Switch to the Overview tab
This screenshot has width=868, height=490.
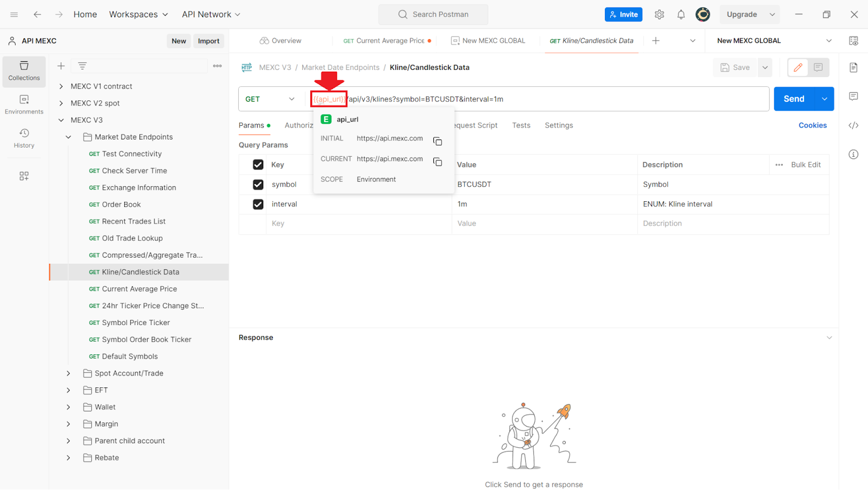[280, 41]
